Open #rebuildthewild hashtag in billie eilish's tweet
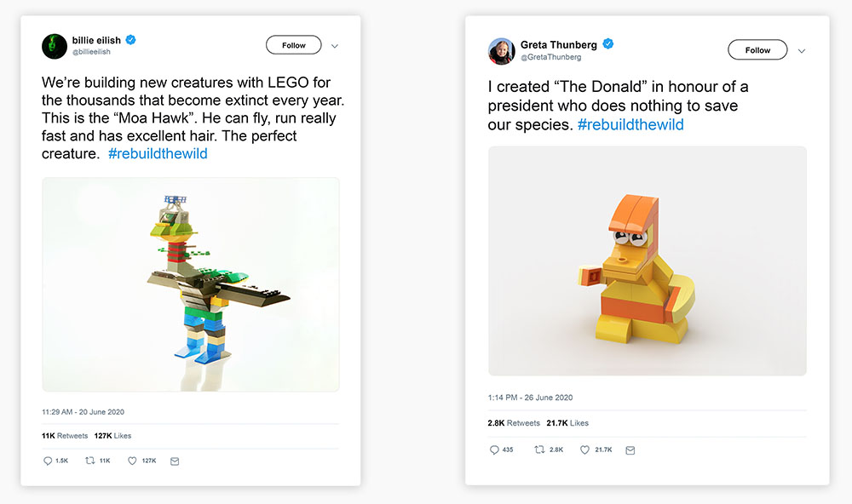Viewport: 852px width, 504px height. (158, 154)
